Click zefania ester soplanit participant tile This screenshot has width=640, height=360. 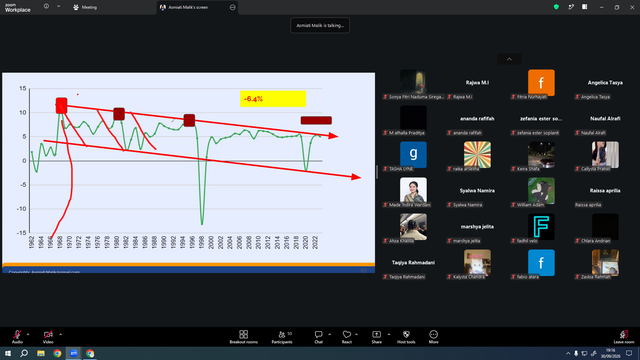(541, 119)
